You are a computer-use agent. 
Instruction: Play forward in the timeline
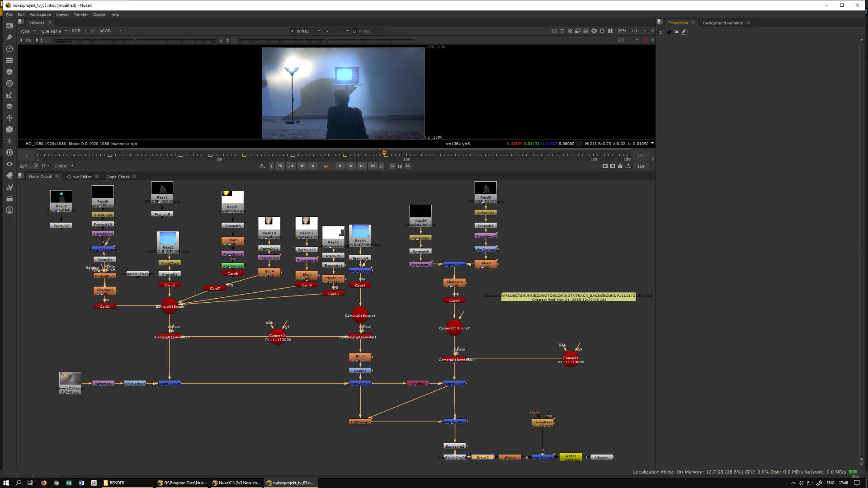tap(340, 166)
